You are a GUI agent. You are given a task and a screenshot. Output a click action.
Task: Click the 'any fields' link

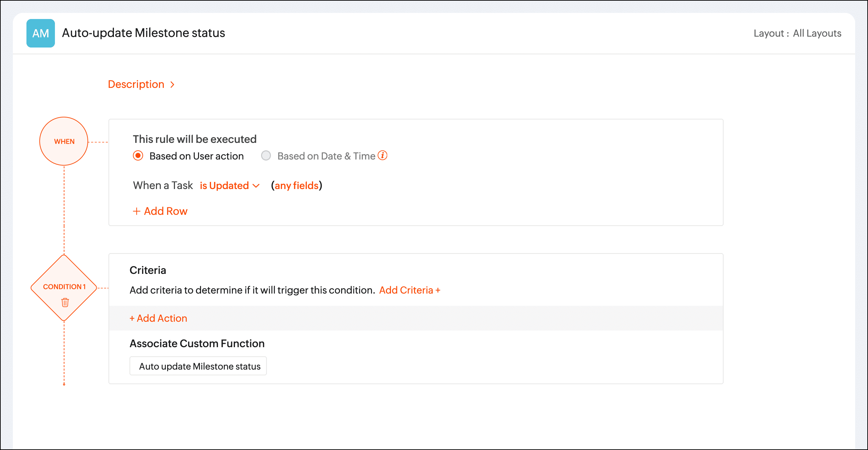[296, 186]
